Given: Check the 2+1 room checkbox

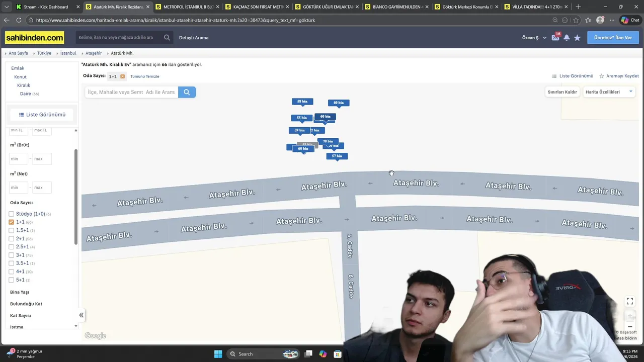Looking at the screenshot, I should [12, 239].
